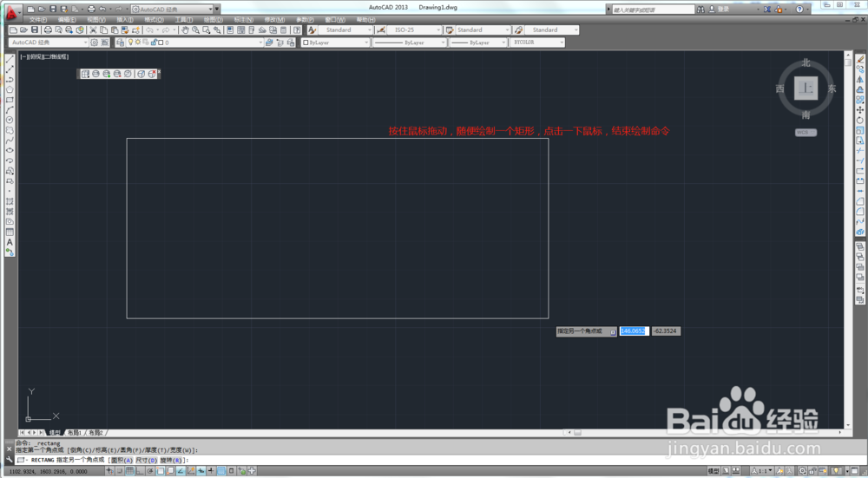Click the search binoculars icon
Image resolution: width=868 pixels, height=478 pixels.
pos(700,9)
